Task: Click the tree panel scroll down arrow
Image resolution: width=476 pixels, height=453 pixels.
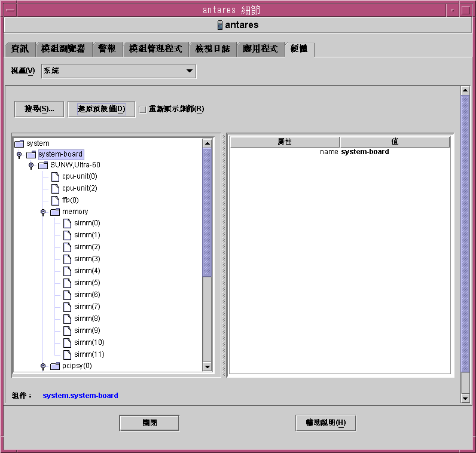Action: (207, 367)
